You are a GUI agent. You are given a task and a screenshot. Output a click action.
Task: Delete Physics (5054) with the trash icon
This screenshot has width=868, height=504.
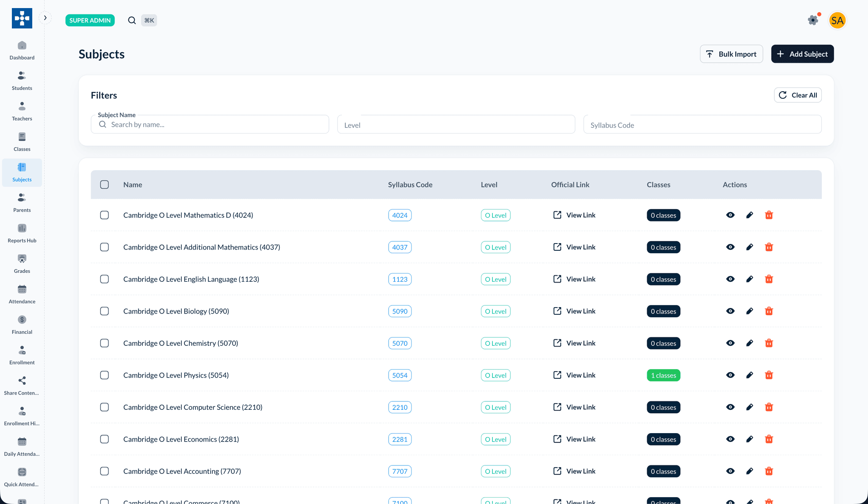[x=769, y=375]
